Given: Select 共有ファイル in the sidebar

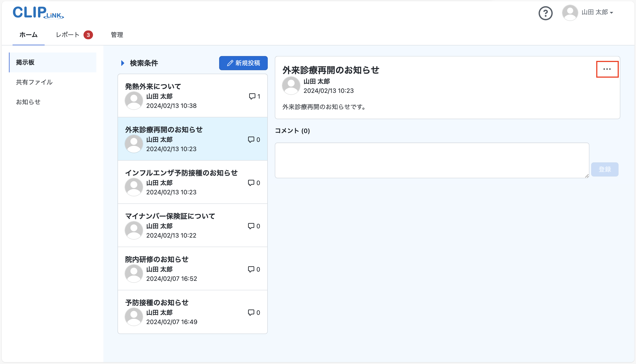Looking at the screenshot, I should 34,82.
